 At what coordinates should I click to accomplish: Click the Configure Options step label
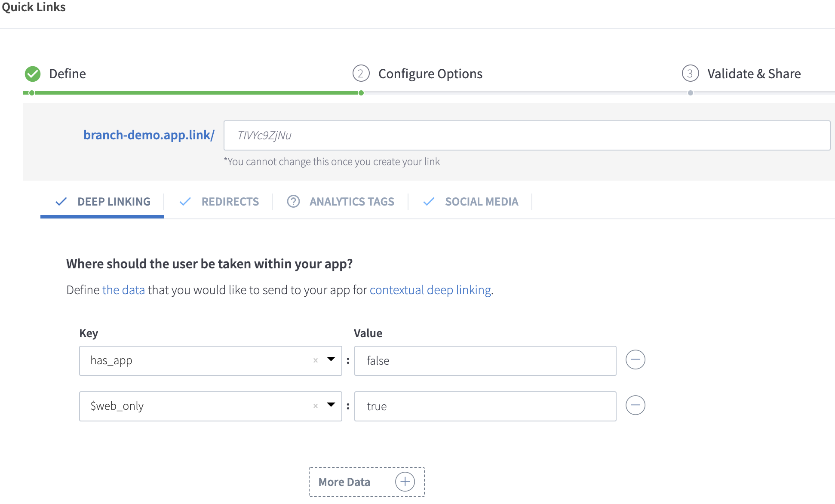(430, 74)
